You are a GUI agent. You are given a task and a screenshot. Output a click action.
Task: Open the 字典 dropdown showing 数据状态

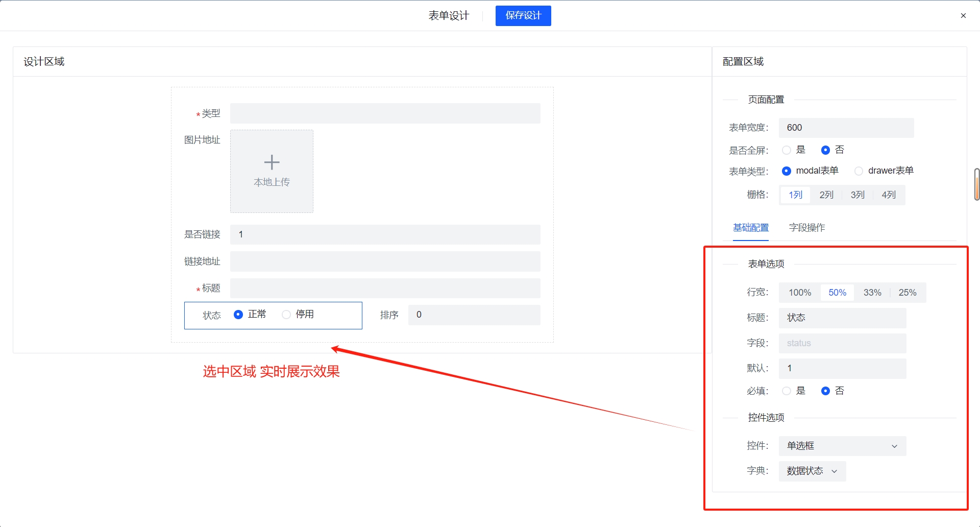(x=811, y=471)
